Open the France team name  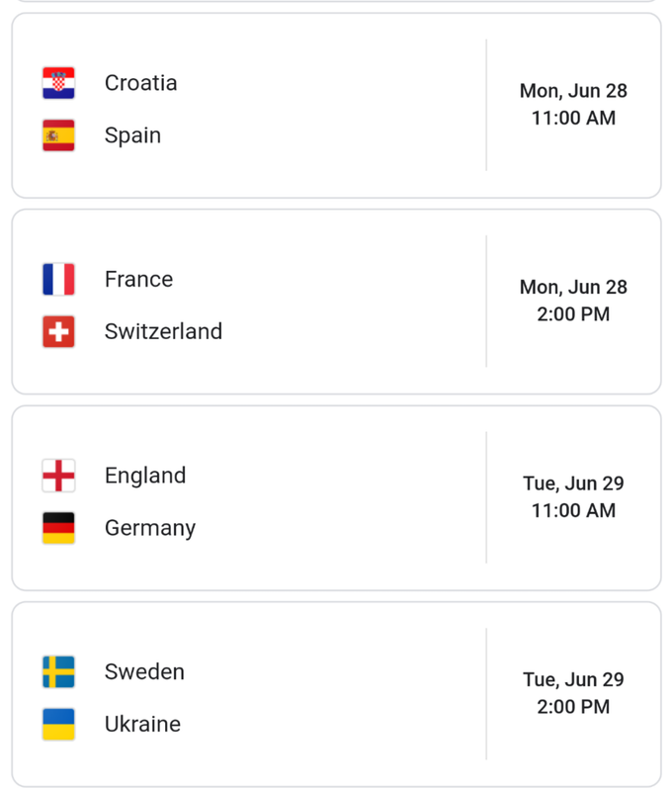[x=139, y=279]
